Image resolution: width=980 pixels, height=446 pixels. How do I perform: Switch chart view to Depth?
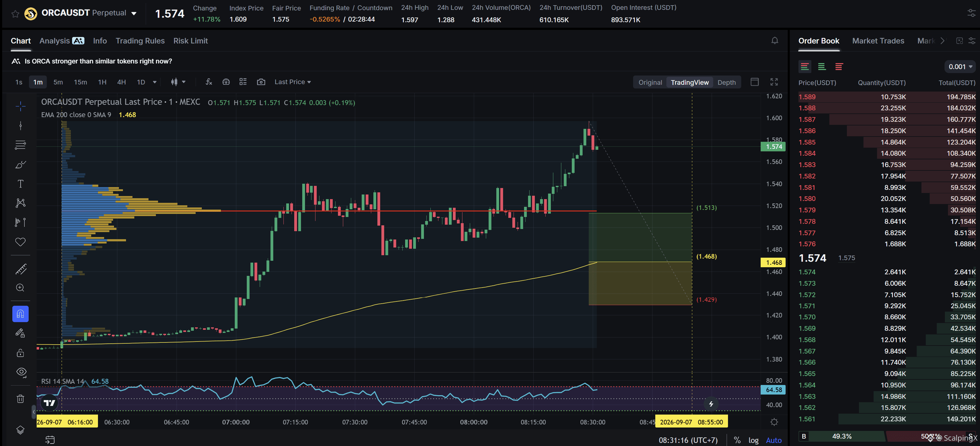pos(726,82)
